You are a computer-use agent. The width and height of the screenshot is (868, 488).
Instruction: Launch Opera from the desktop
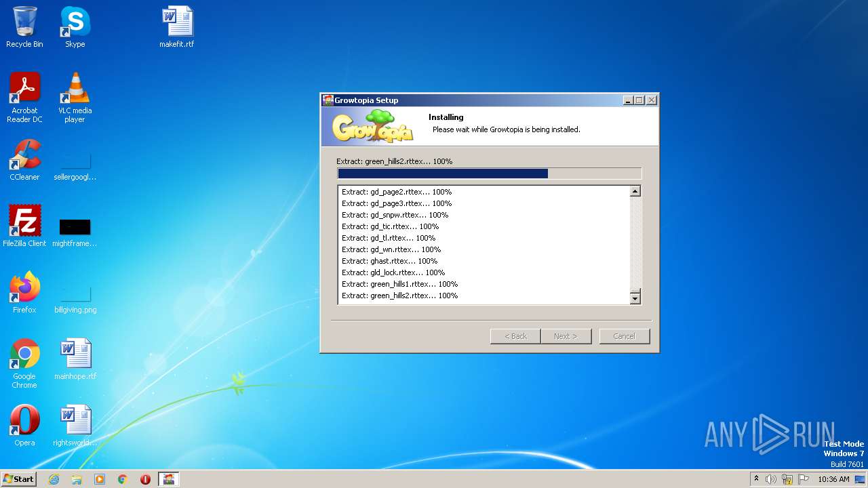[x=24, y=426]
